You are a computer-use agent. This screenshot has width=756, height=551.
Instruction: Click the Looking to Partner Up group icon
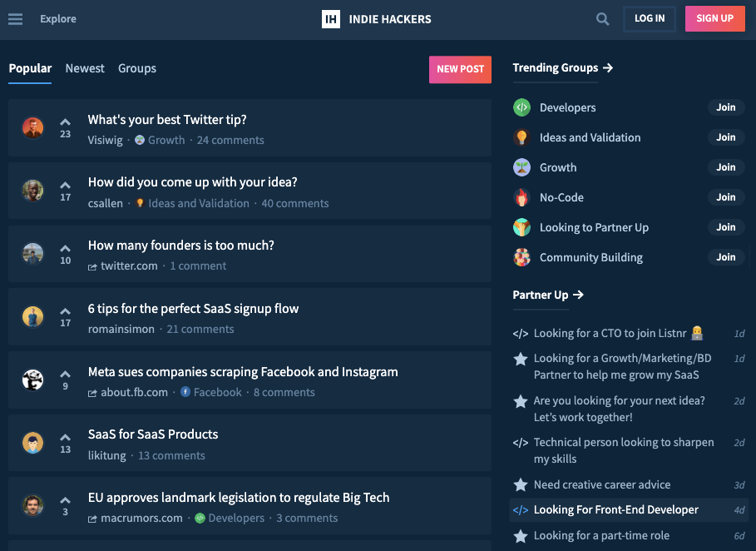[x=521, y=227]
